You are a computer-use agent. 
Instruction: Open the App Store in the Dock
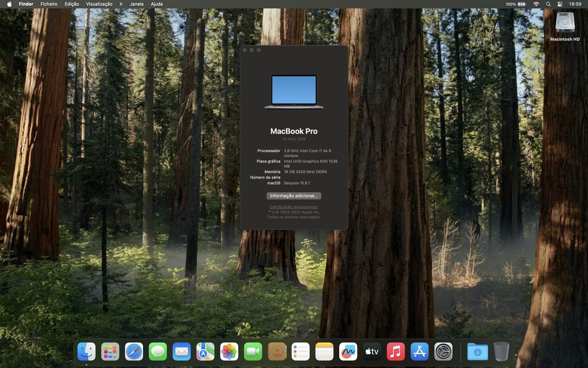coord(420,352)
